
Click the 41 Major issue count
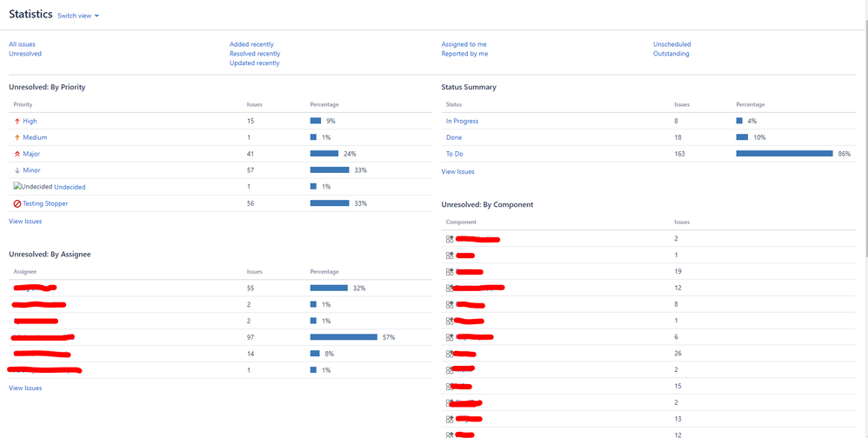(x=250, y=154)
